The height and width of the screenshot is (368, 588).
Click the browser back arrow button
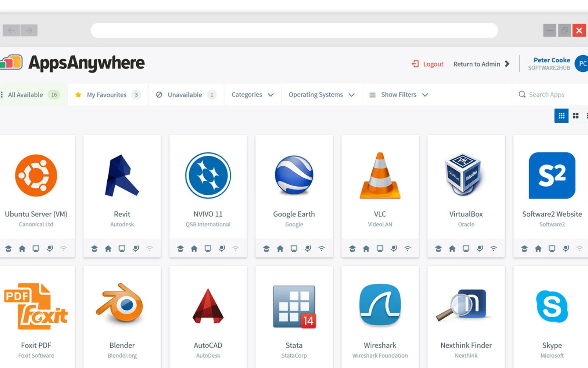click(x=11, y=30)
